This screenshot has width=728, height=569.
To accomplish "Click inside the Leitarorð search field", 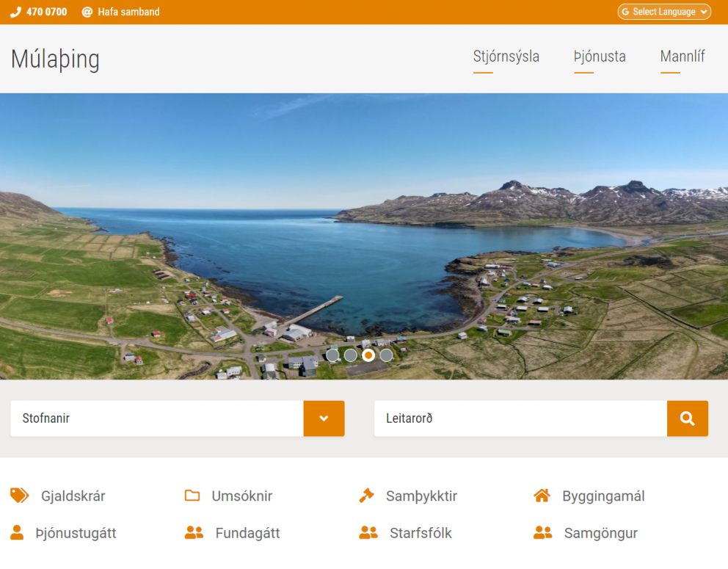I will point(514,418).
